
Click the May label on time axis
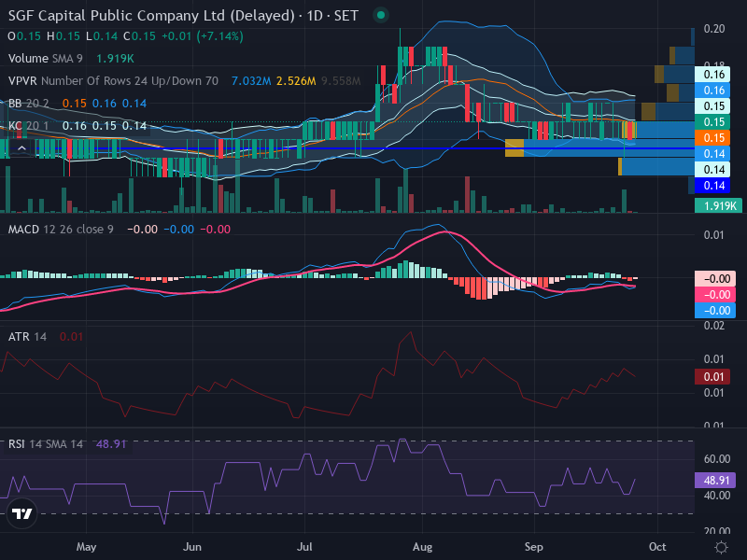point(86,547)
